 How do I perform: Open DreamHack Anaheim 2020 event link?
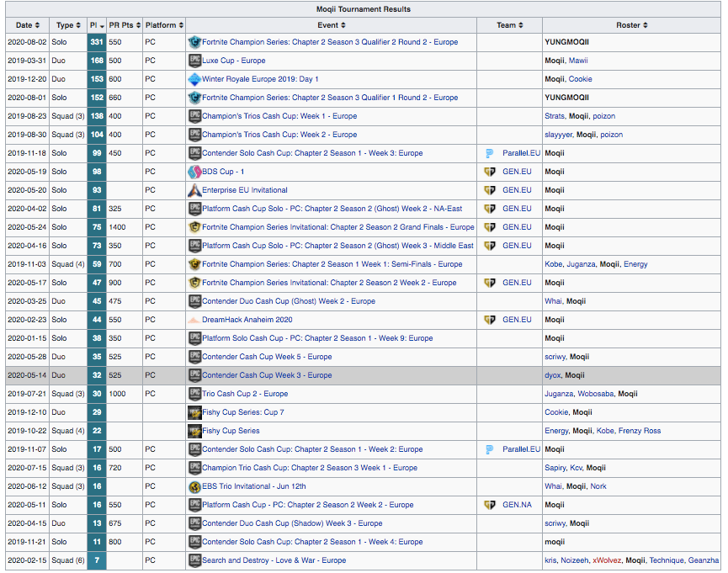click(247, 320)
